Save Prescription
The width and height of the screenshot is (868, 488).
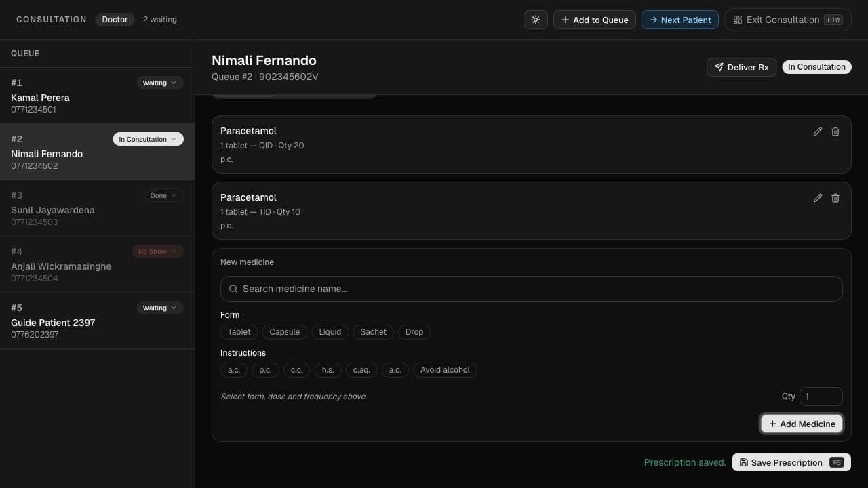[x=791, y=462]
